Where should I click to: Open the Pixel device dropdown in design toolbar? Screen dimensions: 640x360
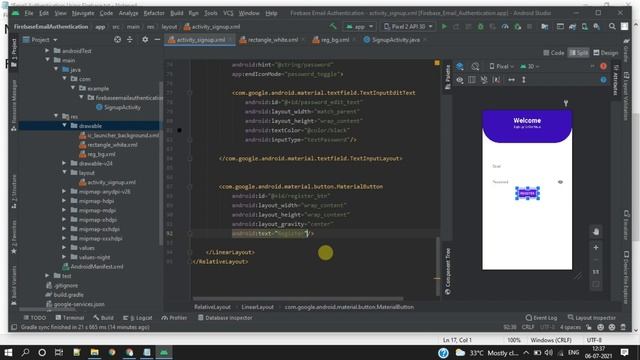tap(502, 67)
